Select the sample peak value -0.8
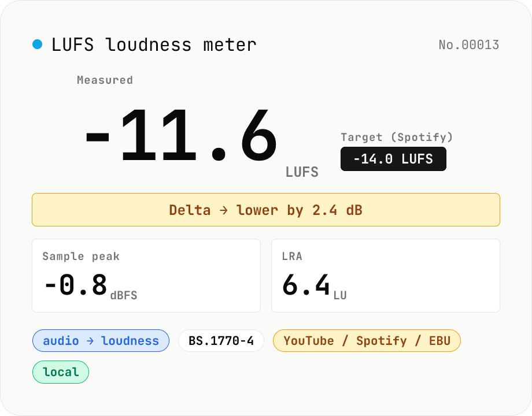 click(76, 285)
